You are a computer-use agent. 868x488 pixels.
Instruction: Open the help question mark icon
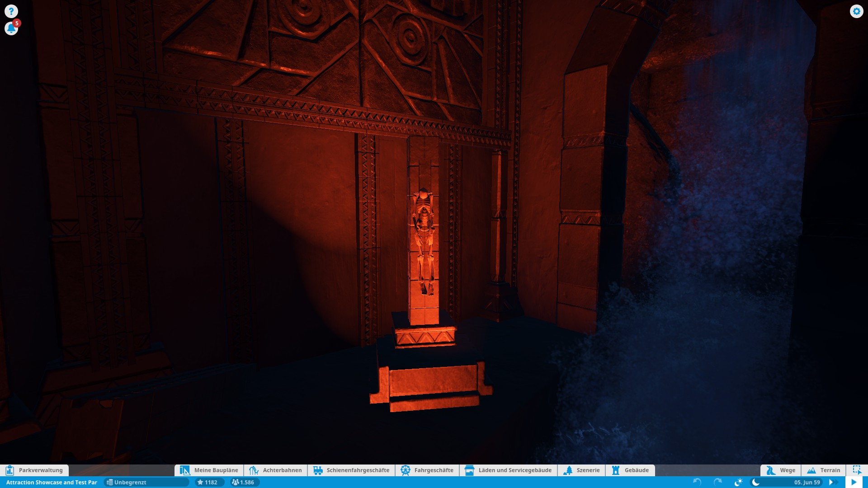[x=11, y=11]
